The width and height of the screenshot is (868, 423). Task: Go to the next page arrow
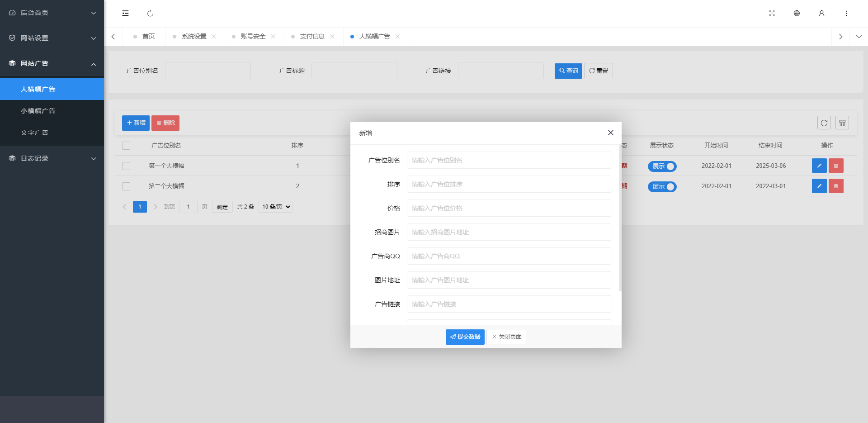pos(155,207)
